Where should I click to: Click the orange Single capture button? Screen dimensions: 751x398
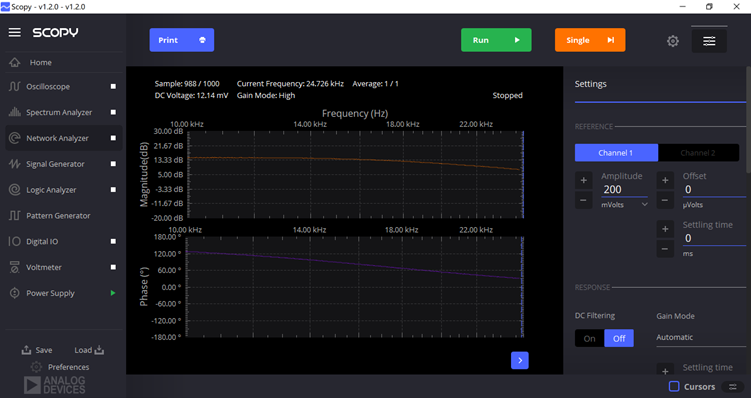(x=590, y=40)
